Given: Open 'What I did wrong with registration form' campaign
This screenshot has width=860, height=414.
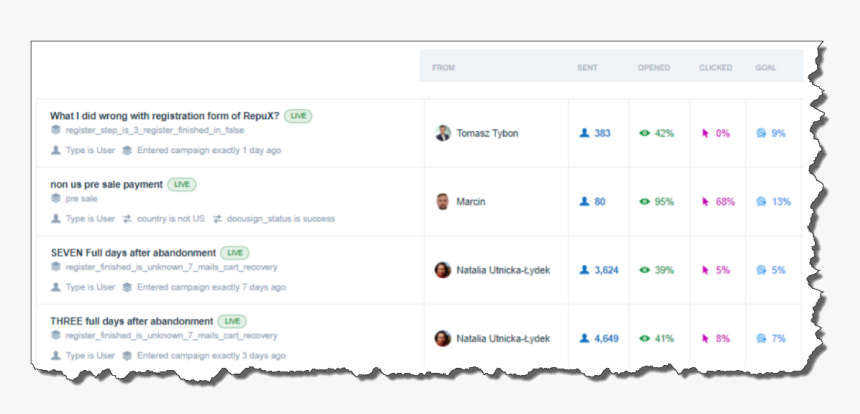Looking at the screenshot, I should [165, 116].
